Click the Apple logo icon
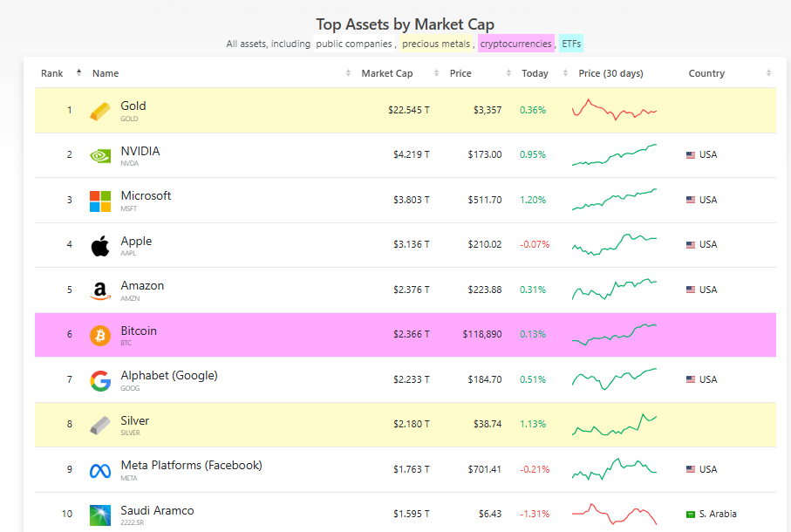Viewport: 791px width, 532px height. [x=100, y=246]
